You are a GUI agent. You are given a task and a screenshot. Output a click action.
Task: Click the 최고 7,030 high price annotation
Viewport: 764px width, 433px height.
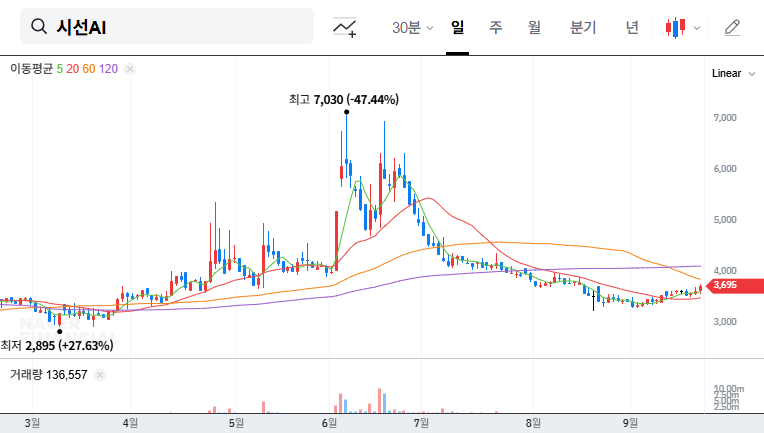(x=344, y=100)
